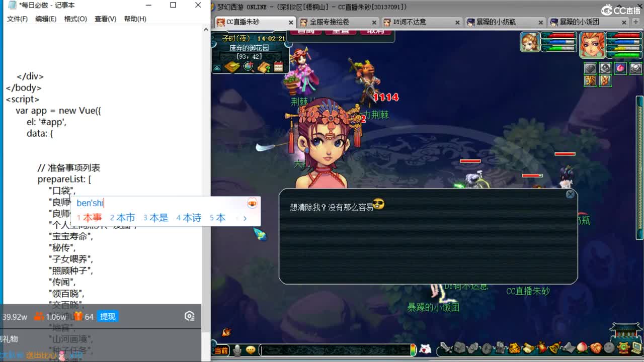
Task: Open the stream settings hexagon icon
Action: pyautogui.click(x=190, y=316)
